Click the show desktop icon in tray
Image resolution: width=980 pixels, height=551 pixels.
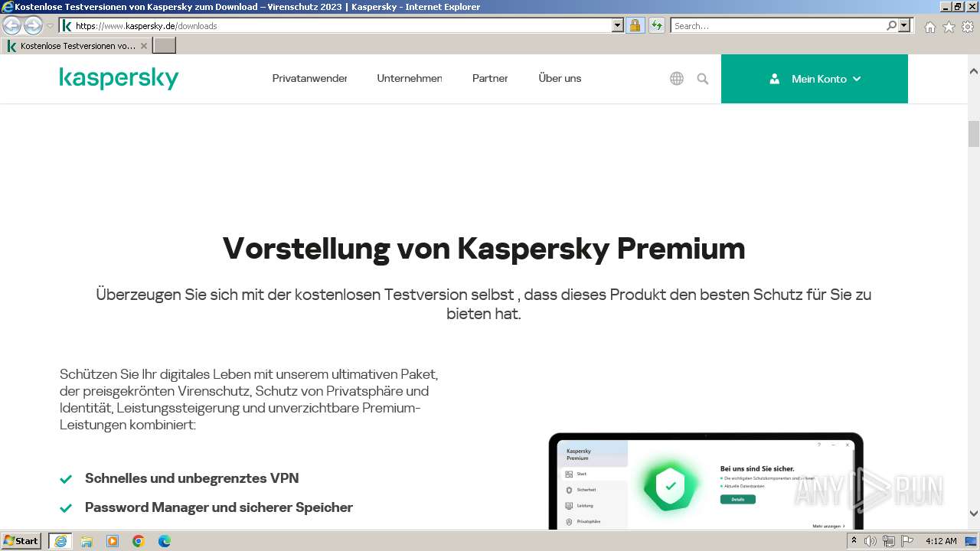click(x=971, y=541)
